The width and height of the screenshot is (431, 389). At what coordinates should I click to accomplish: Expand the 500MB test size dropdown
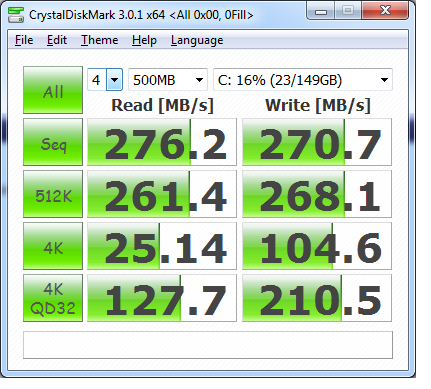[168, 80]
